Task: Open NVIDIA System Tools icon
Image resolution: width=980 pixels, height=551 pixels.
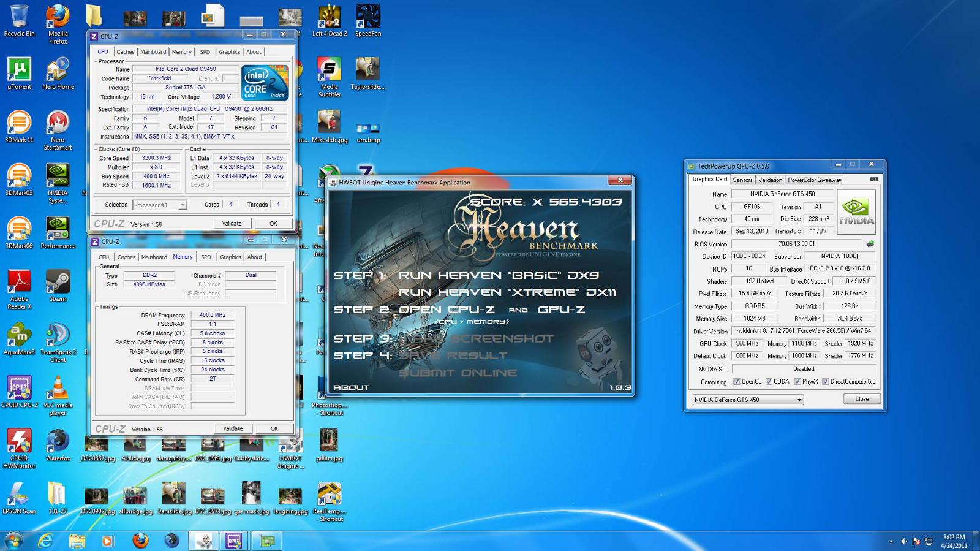Action: 58,183
